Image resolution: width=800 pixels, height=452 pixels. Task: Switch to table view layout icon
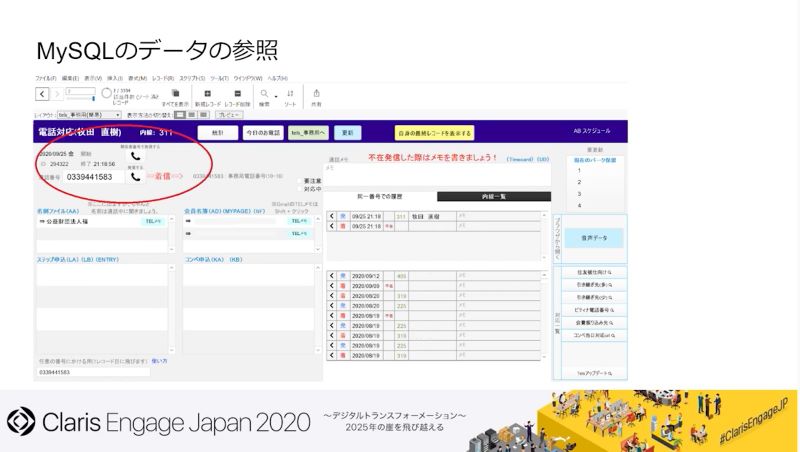pyautogui.click(x=203, y=115)
